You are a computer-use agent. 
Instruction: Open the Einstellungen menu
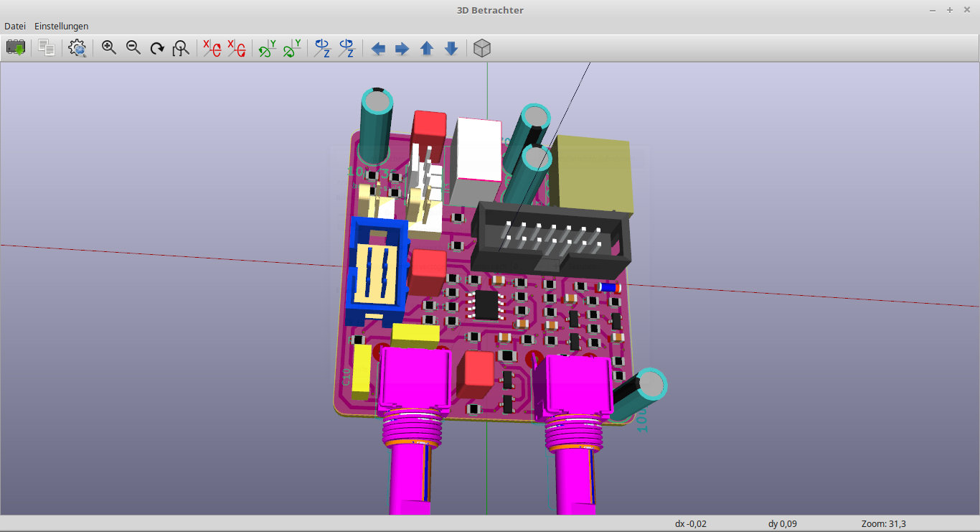[62, 26]
